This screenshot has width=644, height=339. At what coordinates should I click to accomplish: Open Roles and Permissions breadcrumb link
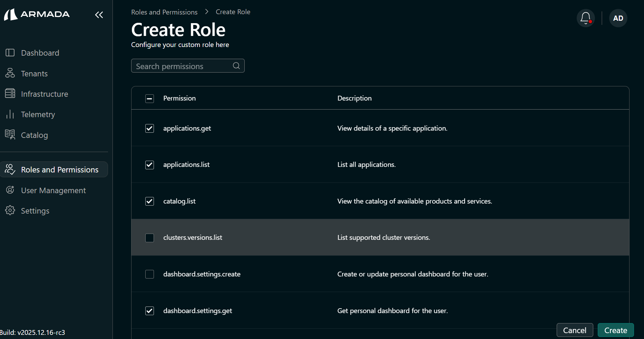point(164,11)
